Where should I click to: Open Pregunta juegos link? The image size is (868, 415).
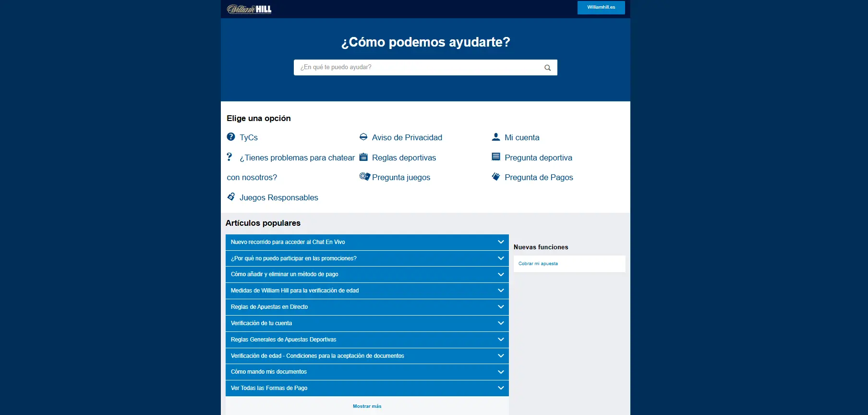coord(401,177)
